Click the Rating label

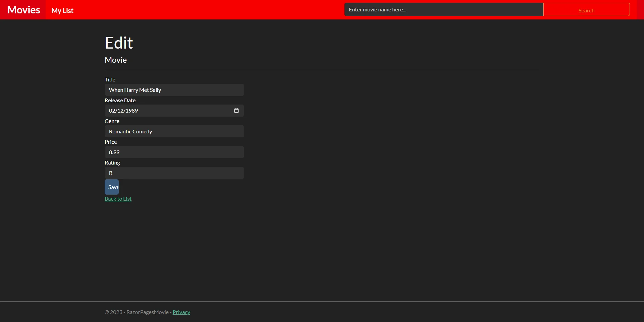point(112,163)
